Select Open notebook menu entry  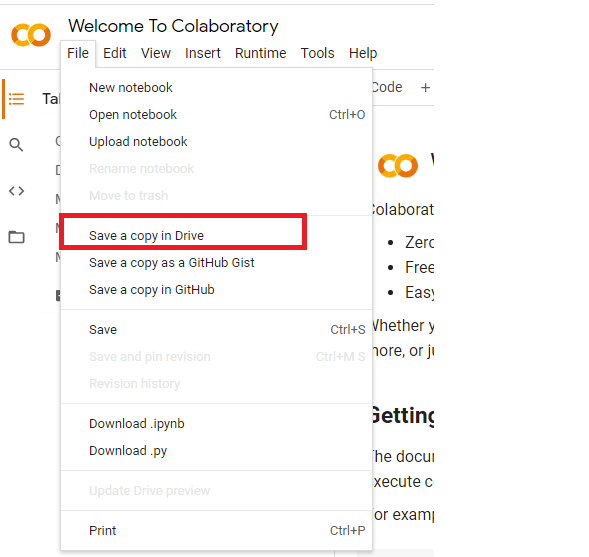pyautogui.click(x=216, y=115)
